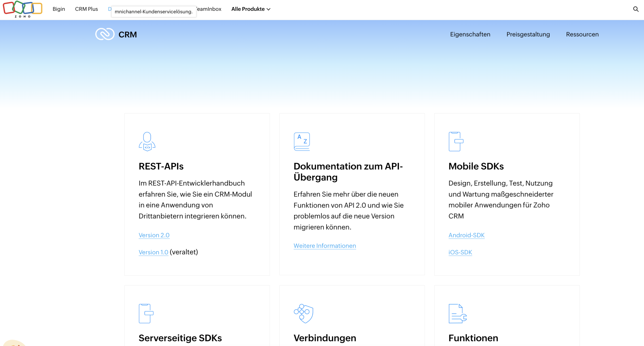The width and height of the screenshot is (644, 346).
Task: Click the A-Z book icon above Dokumentation
Action: click(302, 141)
